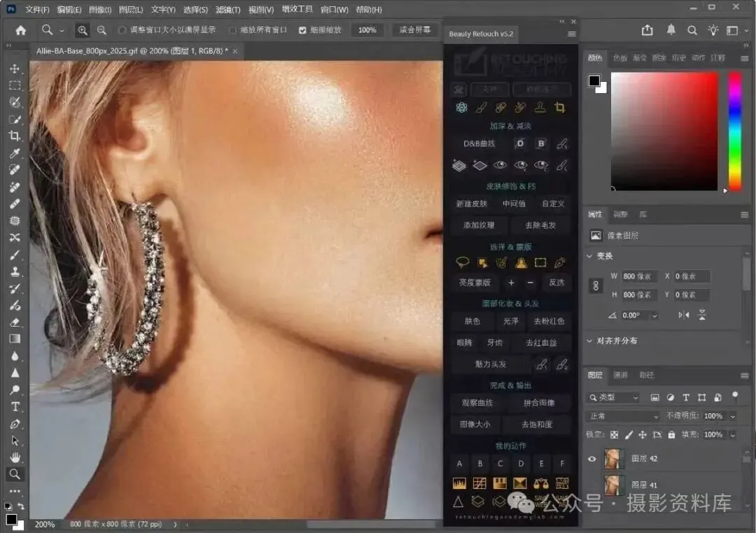The height and width of the screenshot is (533, 756).
Task: Click the 拼合图像 button
Action: [x=538, y=403]
